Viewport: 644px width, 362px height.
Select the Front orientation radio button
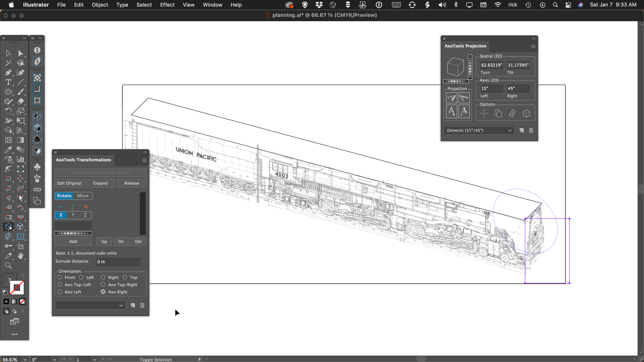60,277
